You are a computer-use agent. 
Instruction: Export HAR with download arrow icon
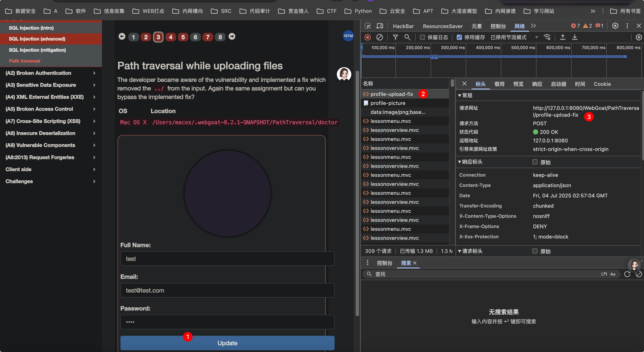(x=575, y=37)
